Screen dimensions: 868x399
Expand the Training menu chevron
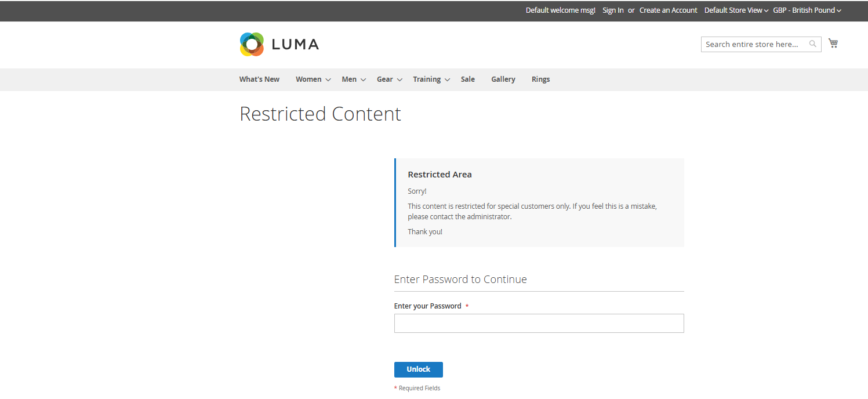pos(447,80)
